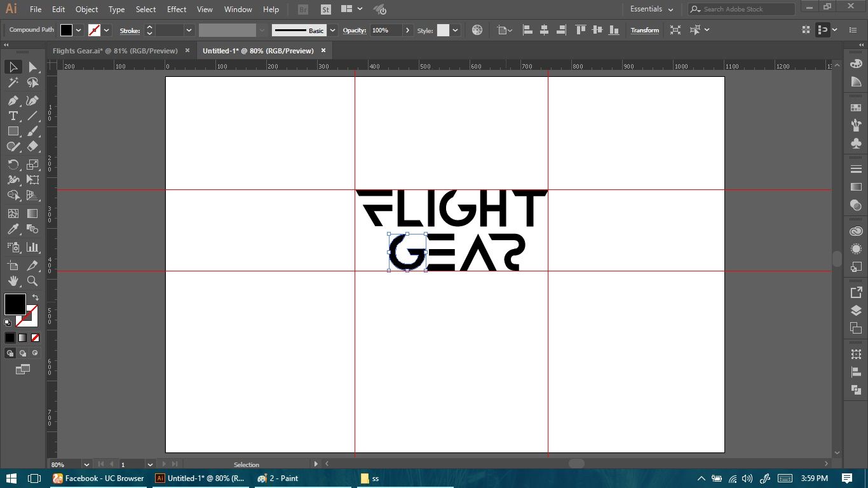Open artboard navigation number dropdown

click(x=150, y=464)
